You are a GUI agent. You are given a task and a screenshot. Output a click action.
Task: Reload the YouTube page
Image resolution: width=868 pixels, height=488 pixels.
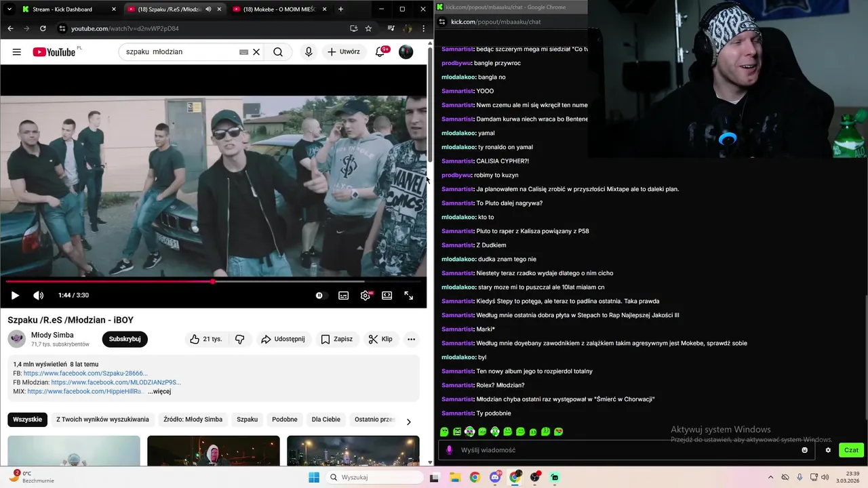point(43,28)
